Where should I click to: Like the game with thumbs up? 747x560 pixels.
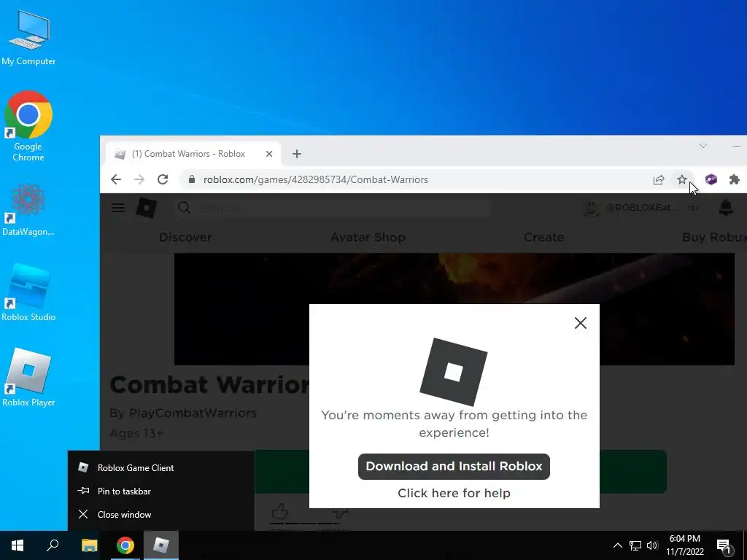(x=280, y=512)
